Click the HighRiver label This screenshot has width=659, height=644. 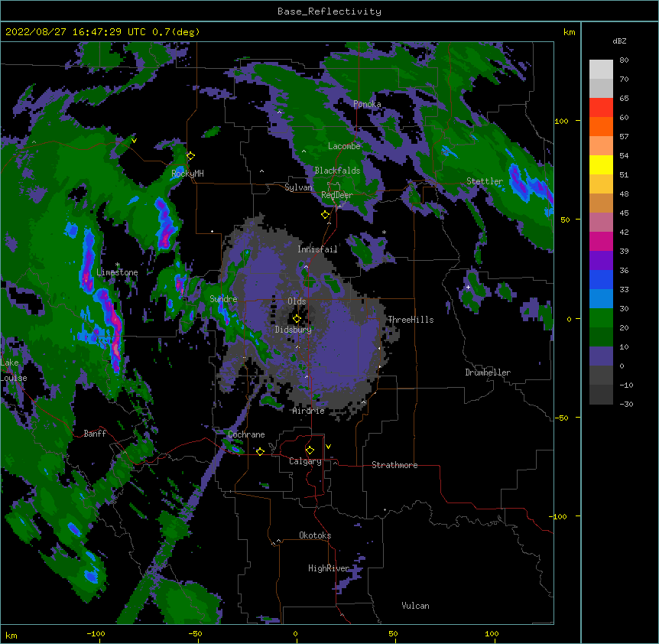tap(329, 568)
